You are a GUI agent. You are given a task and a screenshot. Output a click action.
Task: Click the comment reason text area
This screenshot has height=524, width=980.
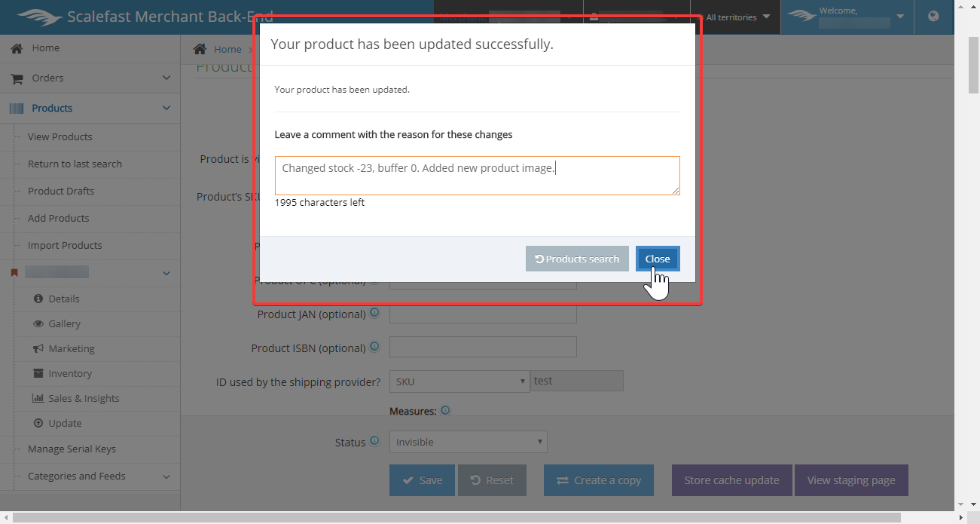477,176
